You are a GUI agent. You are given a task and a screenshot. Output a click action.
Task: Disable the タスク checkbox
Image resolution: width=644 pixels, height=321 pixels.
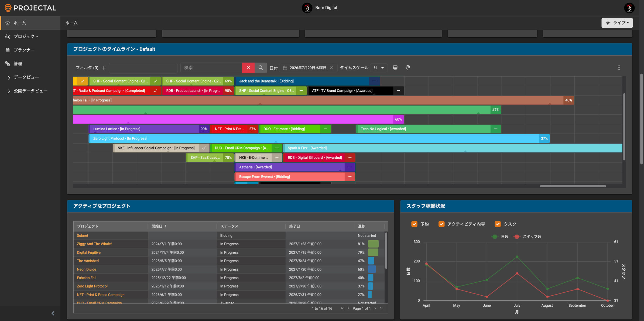pos(498,224)
